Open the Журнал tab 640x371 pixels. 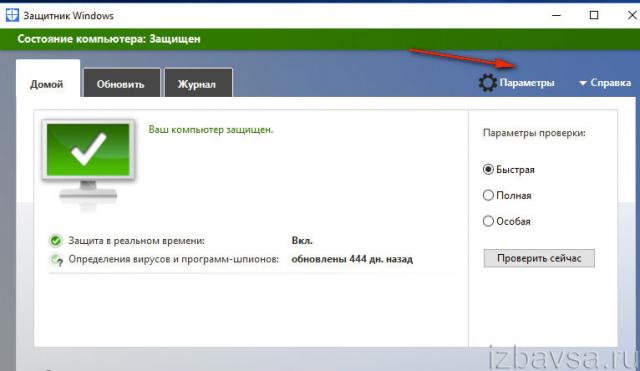click(x=198, y=84)
